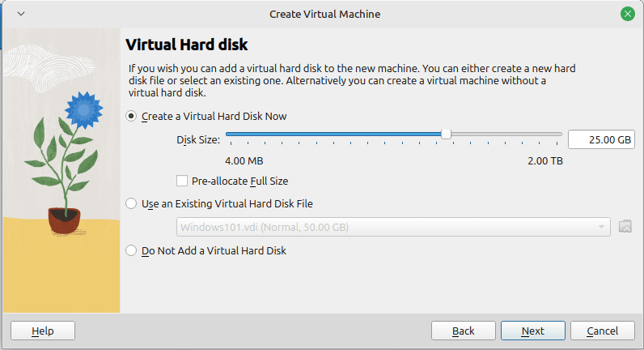Viewport: 644px width, 350px height.
Task: Click the 25.00 GB disk size field
Action: (601, 140)
